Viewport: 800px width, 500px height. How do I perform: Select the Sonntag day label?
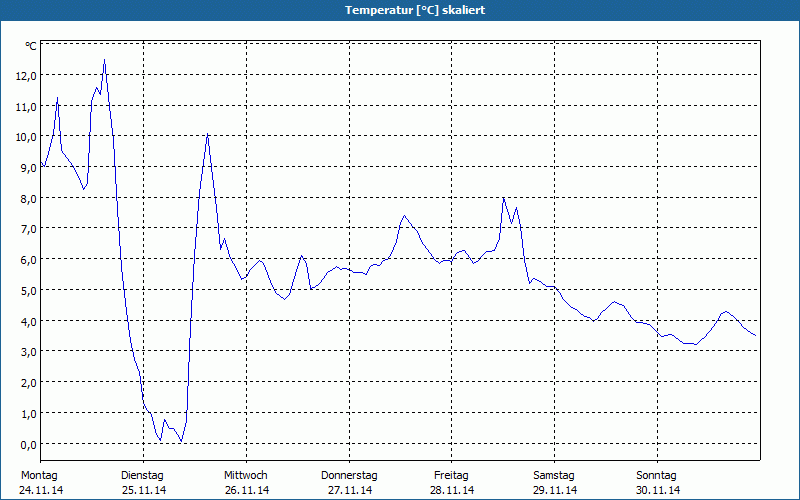[x=657, y=476]
